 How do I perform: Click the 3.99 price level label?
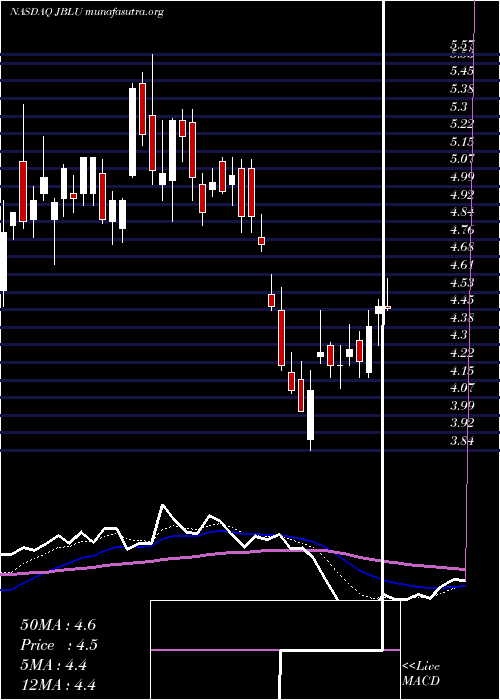click(x=462, y=405)
